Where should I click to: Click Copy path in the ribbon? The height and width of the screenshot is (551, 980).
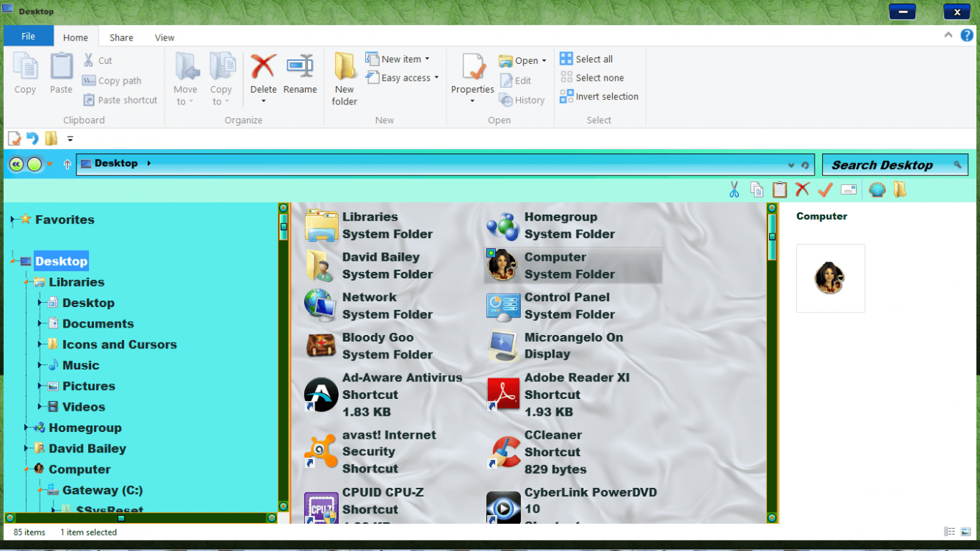pyautogui.click(x=112, y=81)
